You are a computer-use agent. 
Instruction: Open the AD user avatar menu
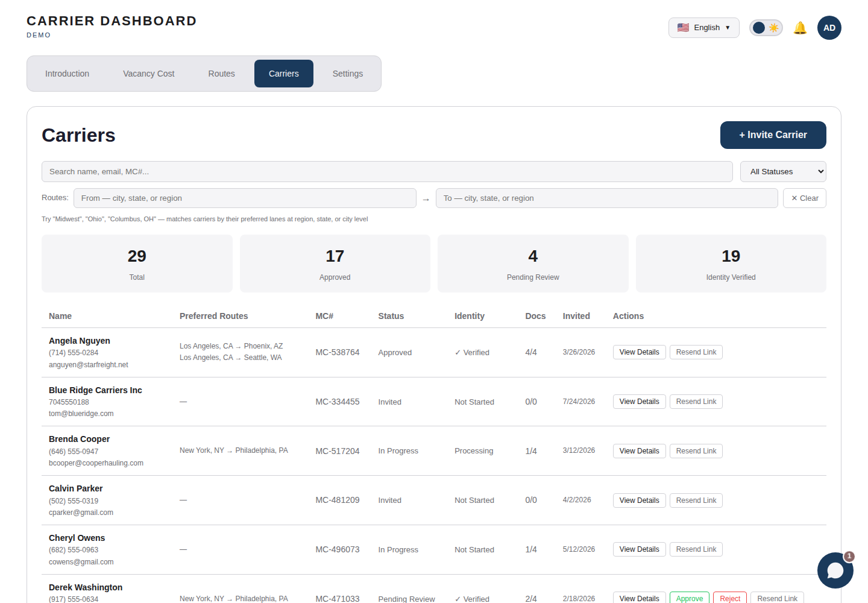[x=829, y=28]
